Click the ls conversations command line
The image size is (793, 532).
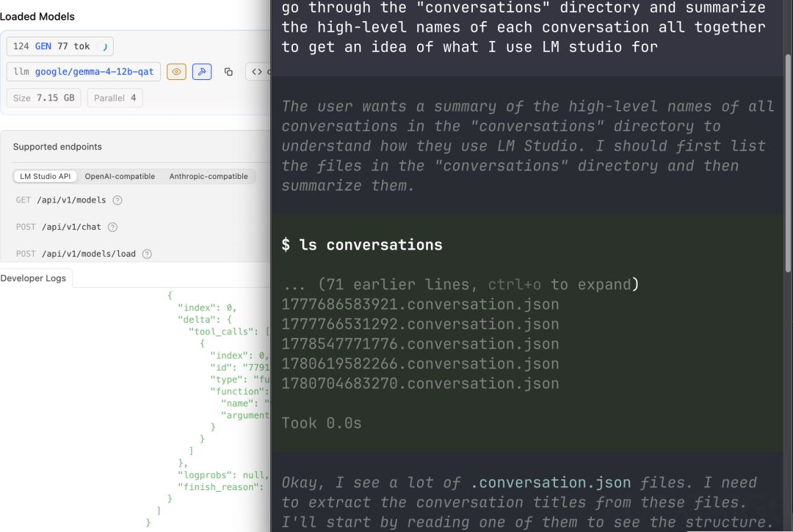coord(362,245)
